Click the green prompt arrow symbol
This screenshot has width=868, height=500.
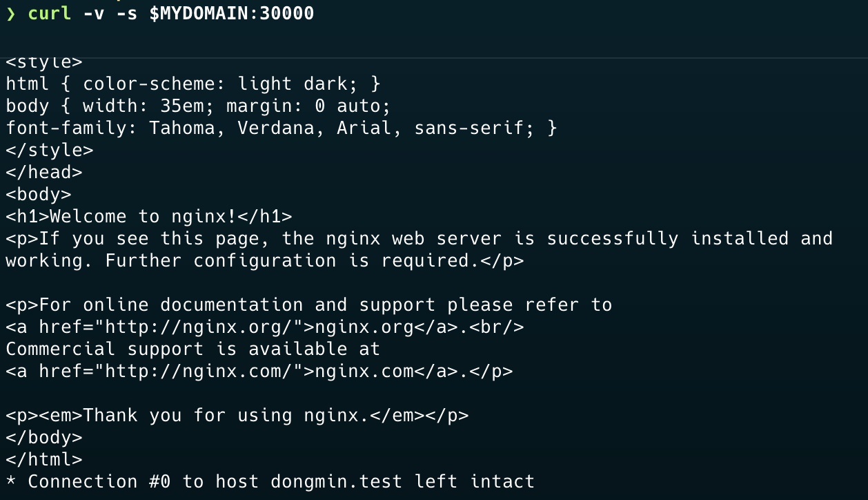pos(10,13)
